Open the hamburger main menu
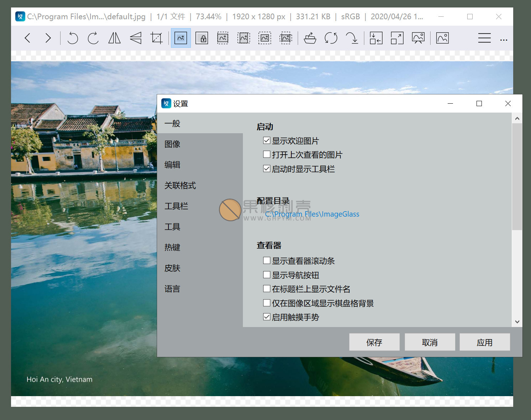Viewport: 531px width, 420px height. pyautogui.click(x=484, y=38)
